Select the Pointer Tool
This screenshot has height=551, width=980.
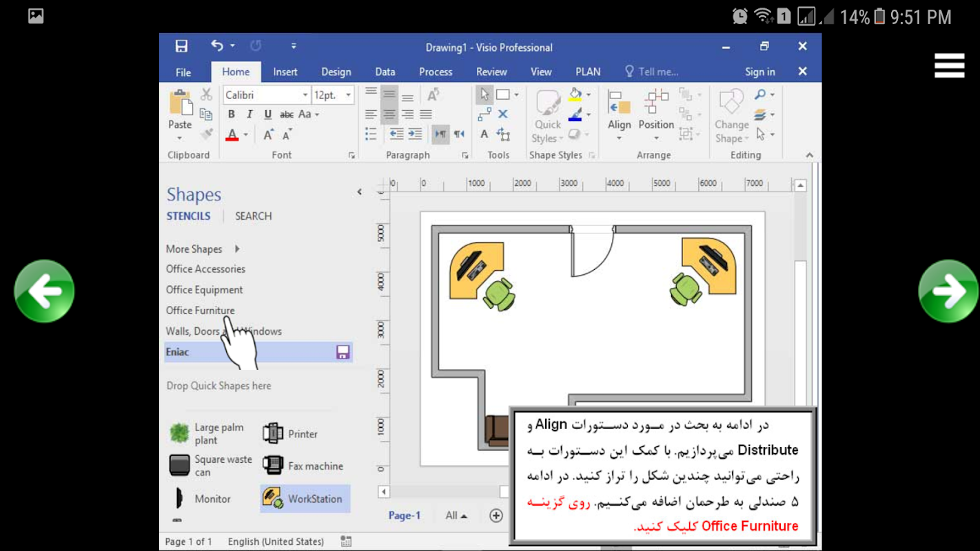[x=484, y=94]
